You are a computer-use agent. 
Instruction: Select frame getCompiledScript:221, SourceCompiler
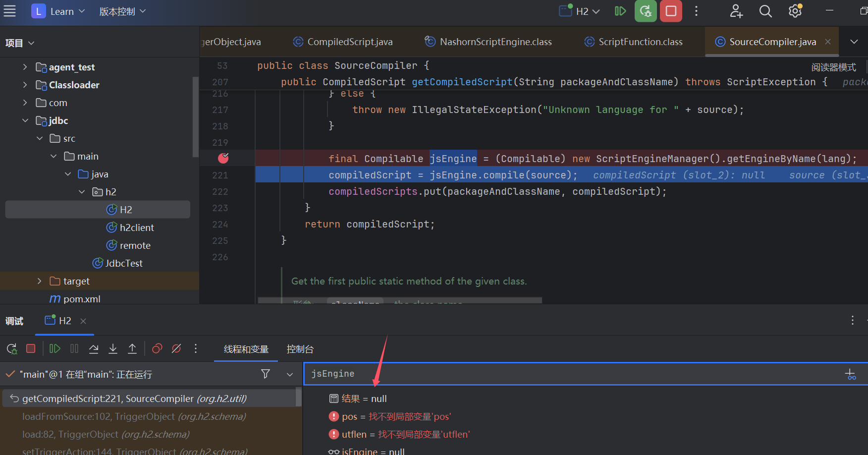point(149,398)
